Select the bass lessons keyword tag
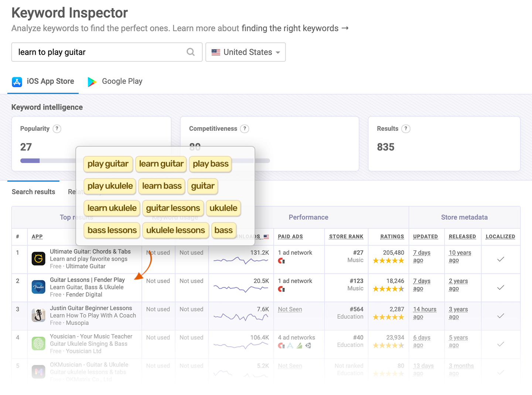The height and width of the screenshot is (395, 532). tap(112, 230)
